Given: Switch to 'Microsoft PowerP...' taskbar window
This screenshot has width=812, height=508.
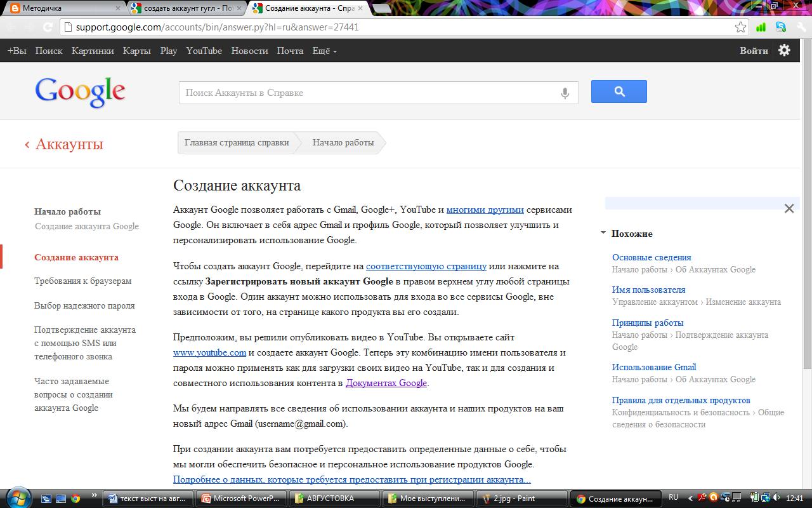Looking at the screenshot, I should [242, 498].
